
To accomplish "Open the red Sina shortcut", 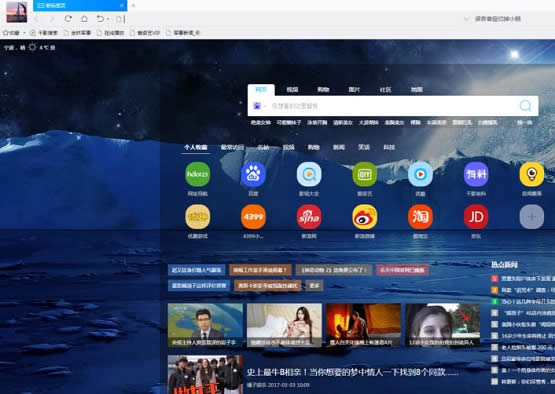I will click(309, 217).
